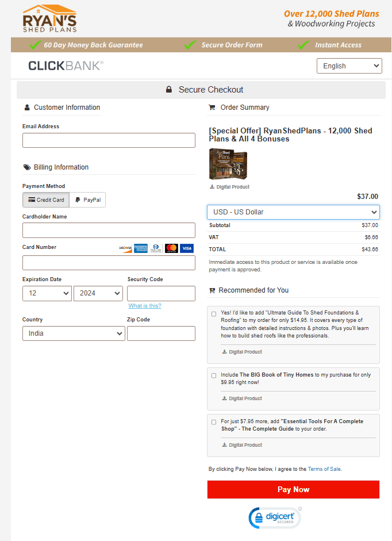Switch to the PayPal payment tab

coord(87,199)
